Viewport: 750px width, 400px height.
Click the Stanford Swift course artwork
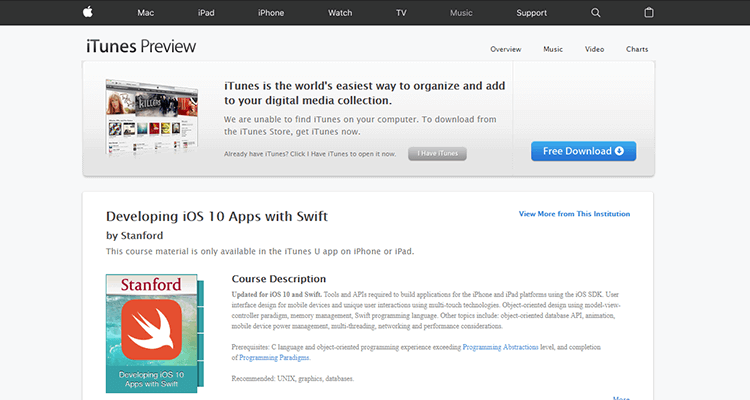[154, 333]
